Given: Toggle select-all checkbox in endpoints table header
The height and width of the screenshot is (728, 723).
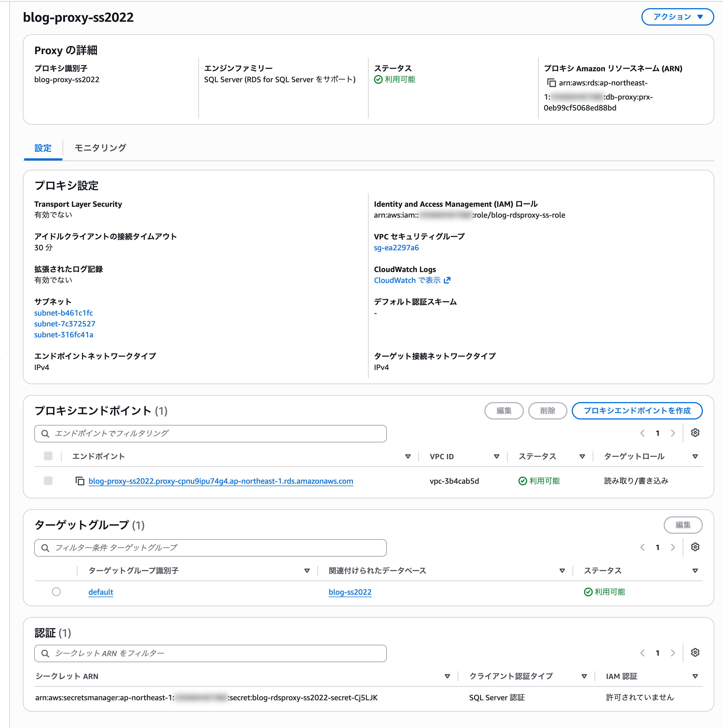Looking at the screenshot, I should [48, 456].
